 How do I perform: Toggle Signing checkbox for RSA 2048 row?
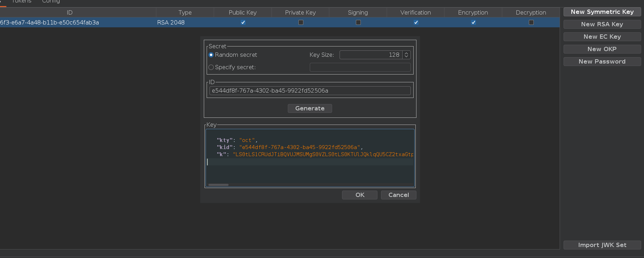coord(358,22)
